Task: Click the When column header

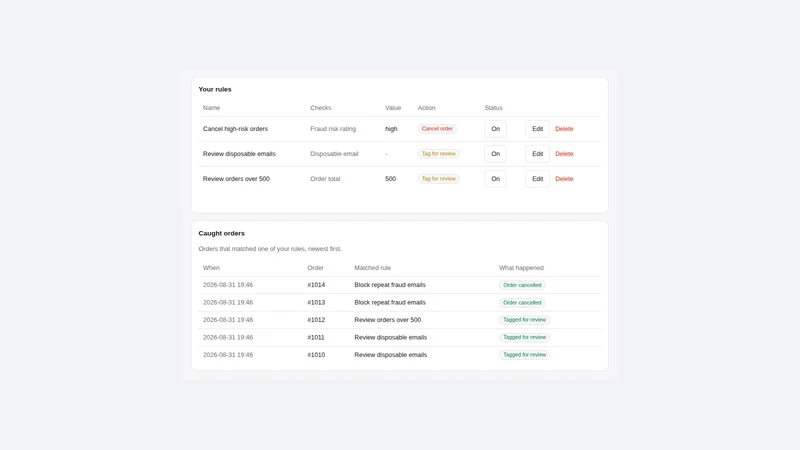Action: pyautogui.click(x=211, y=268)
